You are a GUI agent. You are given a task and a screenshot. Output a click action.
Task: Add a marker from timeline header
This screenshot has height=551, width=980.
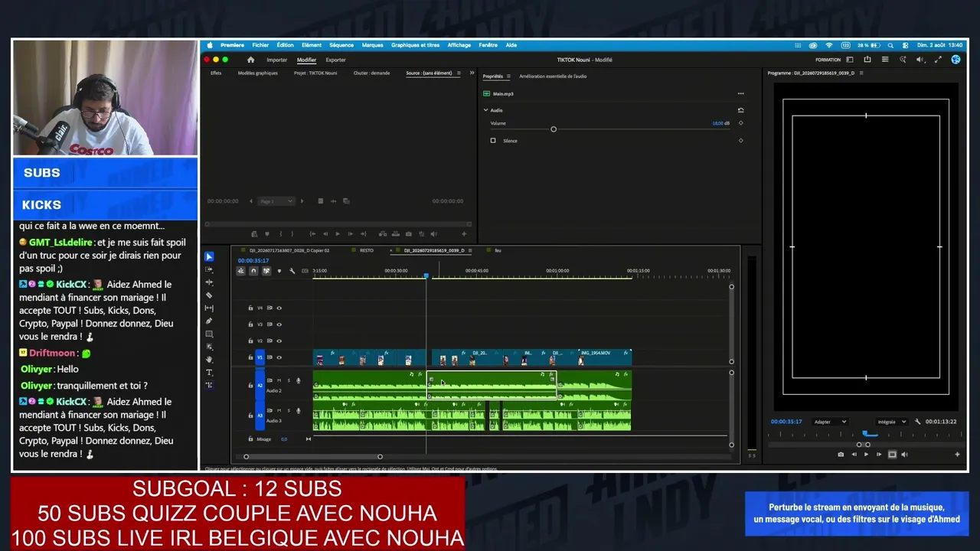279,271
